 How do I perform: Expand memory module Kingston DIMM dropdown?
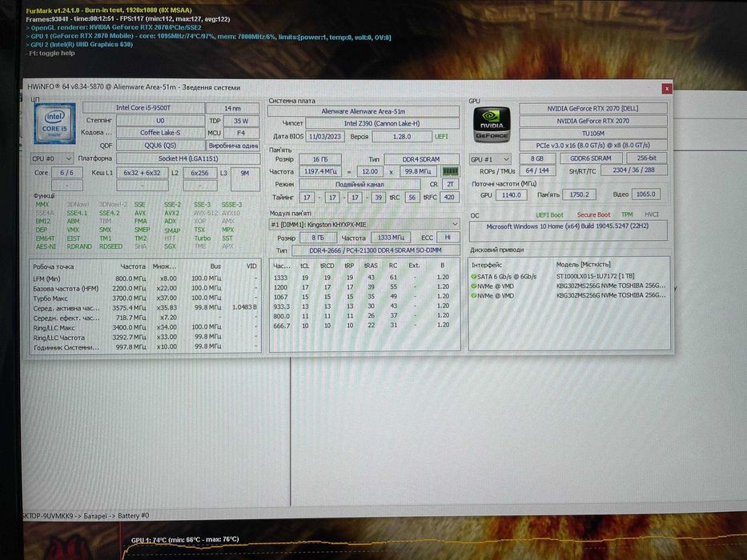[x=364, y=224]
